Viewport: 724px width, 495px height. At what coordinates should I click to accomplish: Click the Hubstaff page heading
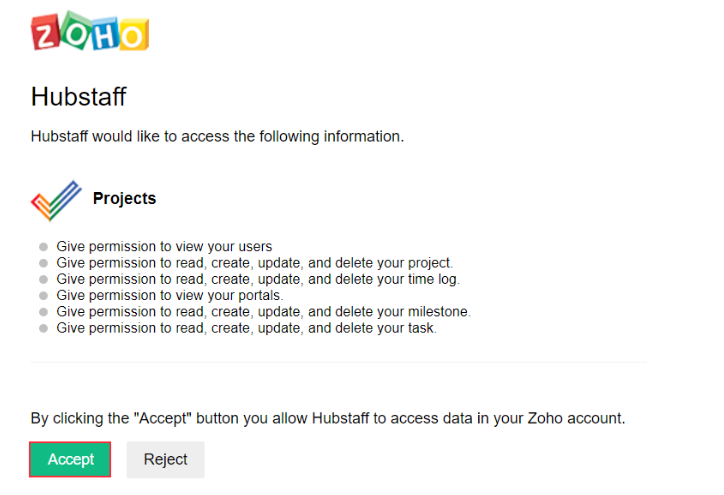[x=79, y=97]
